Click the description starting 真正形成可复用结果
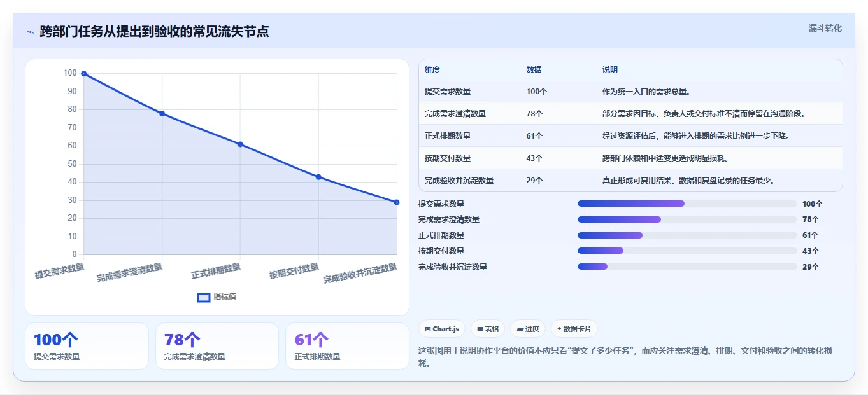Screen dimensions: 868x395 click(x=688, y=181)
